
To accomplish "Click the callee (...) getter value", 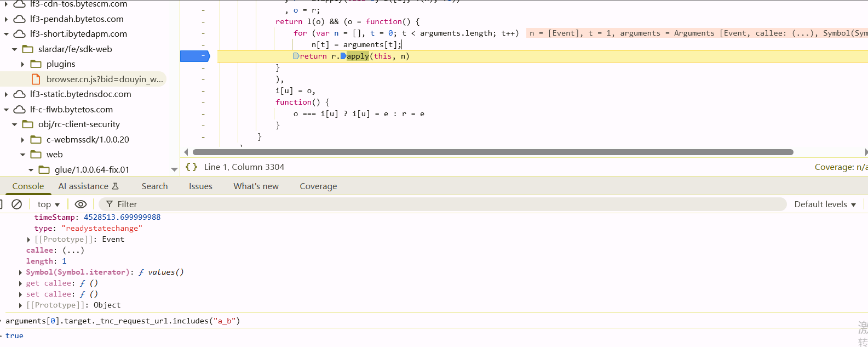I will [73, 251].
